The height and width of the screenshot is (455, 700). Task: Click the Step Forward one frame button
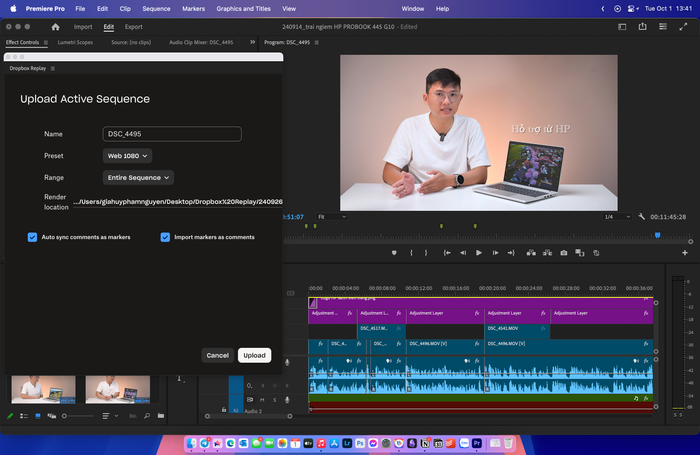pyautogui.click(x=495, y=252)
